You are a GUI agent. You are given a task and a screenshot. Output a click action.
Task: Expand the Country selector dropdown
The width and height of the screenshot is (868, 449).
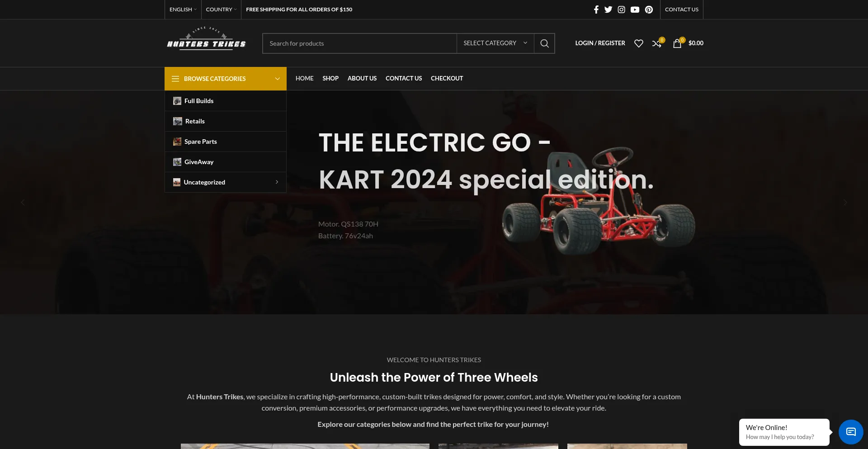221,9
